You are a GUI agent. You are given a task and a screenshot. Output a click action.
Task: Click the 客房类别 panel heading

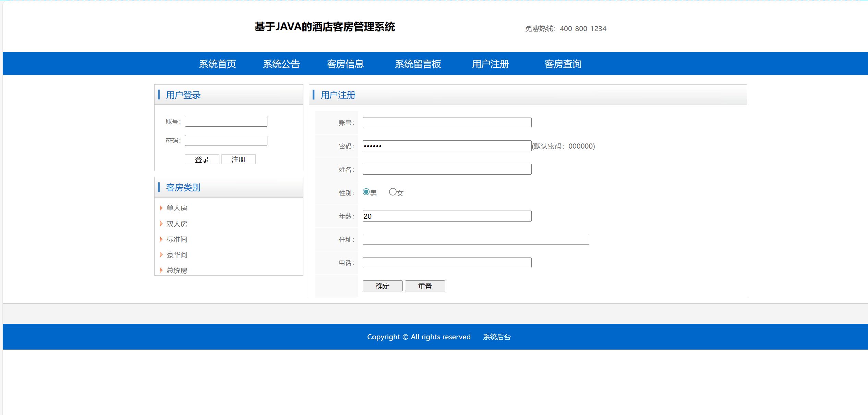(x=183, y=187)
